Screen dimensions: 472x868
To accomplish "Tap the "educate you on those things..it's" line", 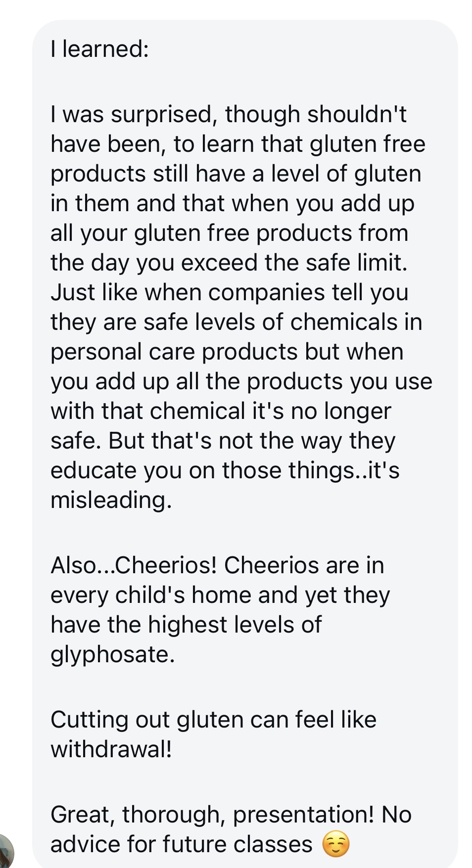I will pos(225,470).
